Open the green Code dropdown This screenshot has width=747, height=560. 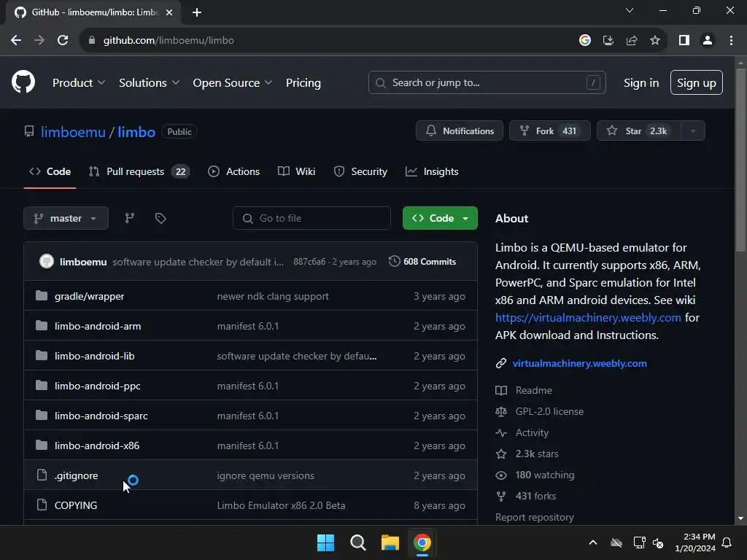click(x=440, y=218)
